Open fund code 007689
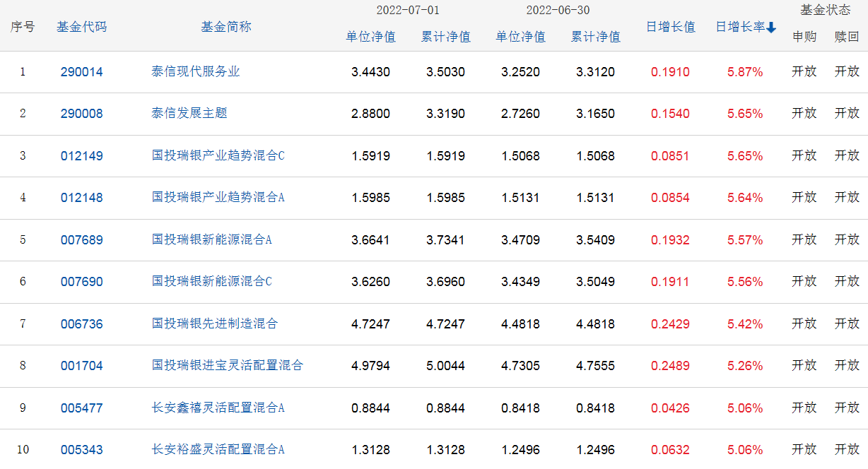The width and height of the screenshot is (868, 469). tap(81, 240)
